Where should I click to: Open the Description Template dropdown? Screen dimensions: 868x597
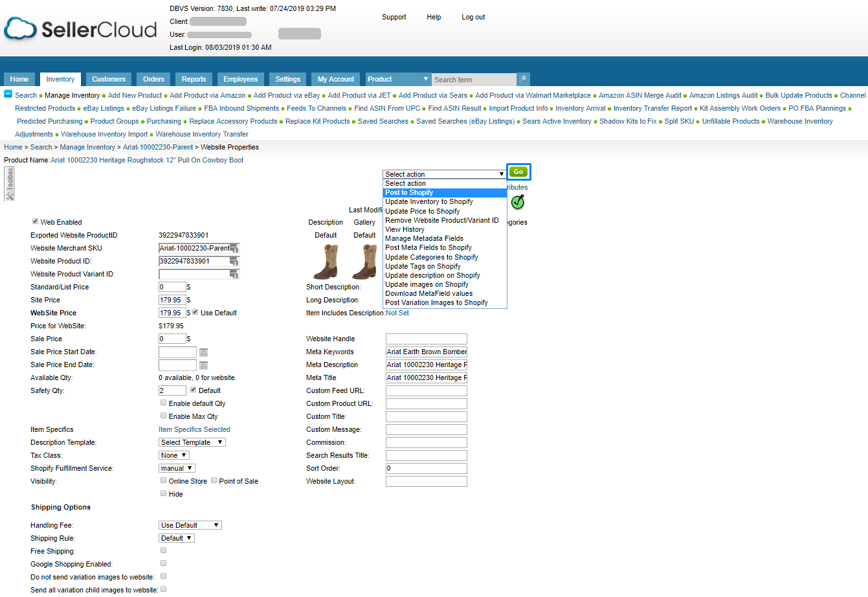pyautogui.click(x=192, y=442)
